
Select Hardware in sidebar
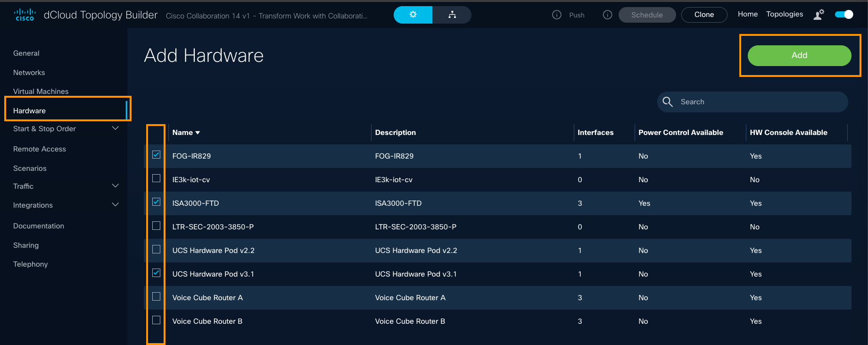[x=29, y=111]
